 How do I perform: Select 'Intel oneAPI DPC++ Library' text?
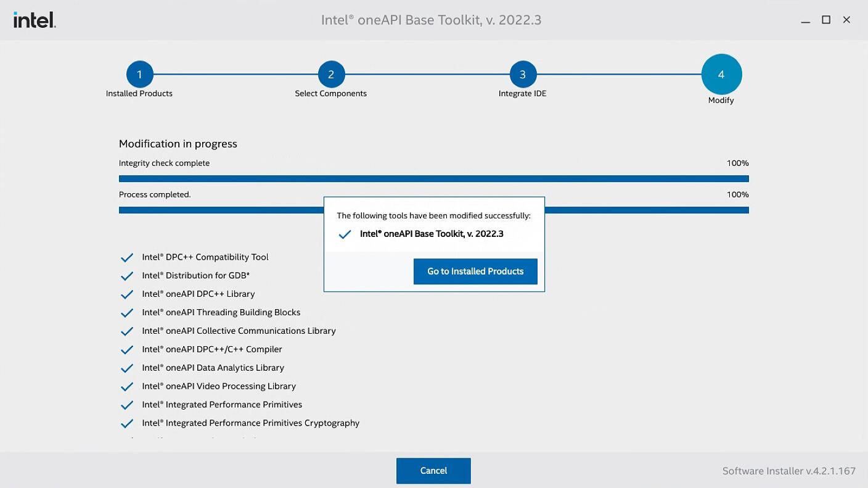(x=199, y=294)
